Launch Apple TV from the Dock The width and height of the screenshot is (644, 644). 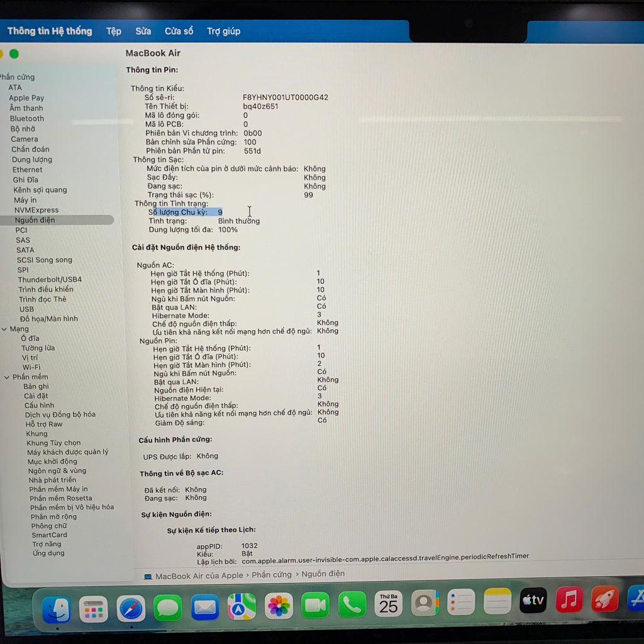point(533,600)
